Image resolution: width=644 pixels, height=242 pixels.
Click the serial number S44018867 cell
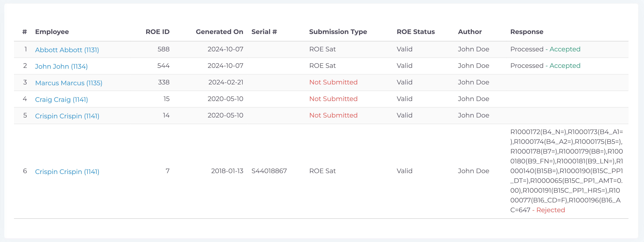pos(269,171)
